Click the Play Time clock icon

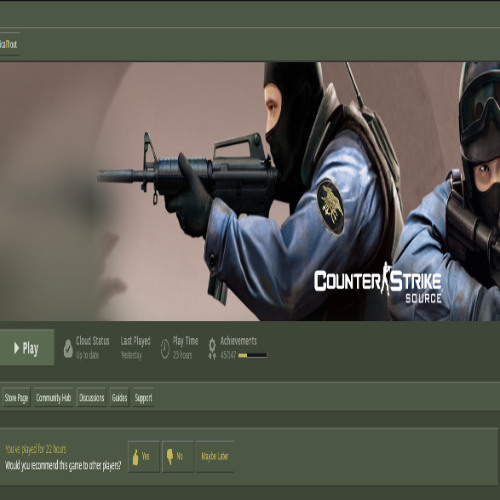165,349
